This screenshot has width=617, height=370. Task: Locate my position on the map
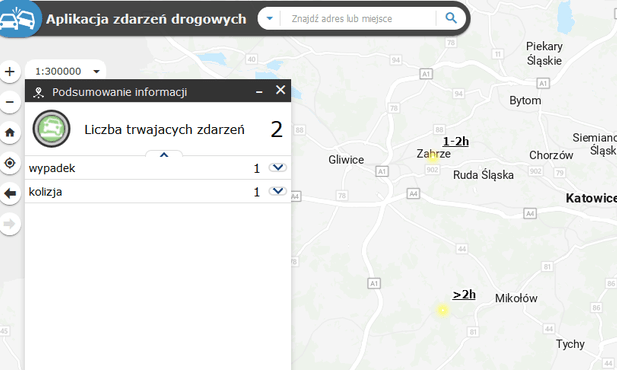10,163
